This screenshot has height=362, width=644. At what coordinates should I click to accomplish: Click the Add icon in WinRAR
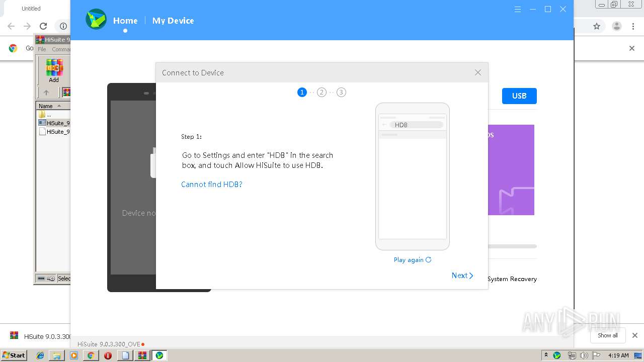[54, 71]
